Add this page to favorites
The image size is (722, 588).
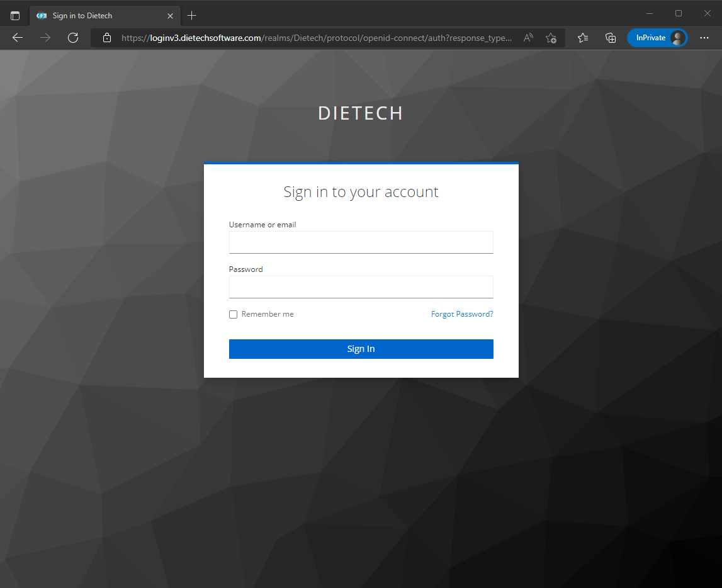click(551, 38)
